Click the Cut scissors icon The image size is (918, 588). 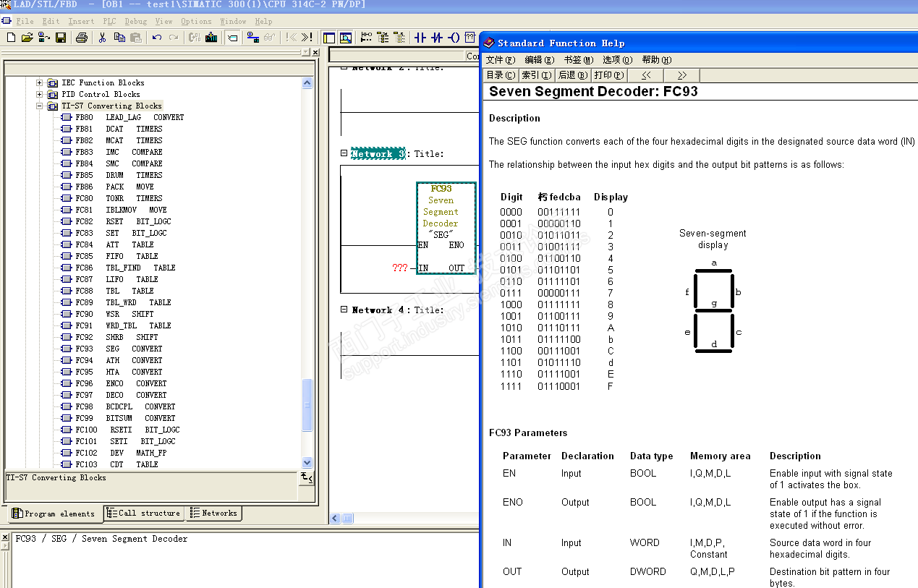[x=102, y=38]
